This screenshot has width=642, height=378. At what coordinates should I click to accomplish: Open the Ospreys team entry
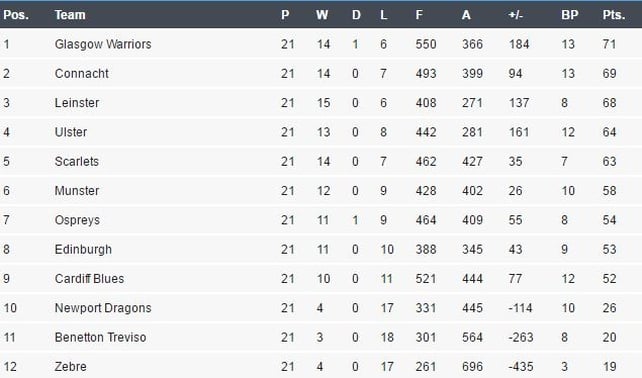pos(77,220)
